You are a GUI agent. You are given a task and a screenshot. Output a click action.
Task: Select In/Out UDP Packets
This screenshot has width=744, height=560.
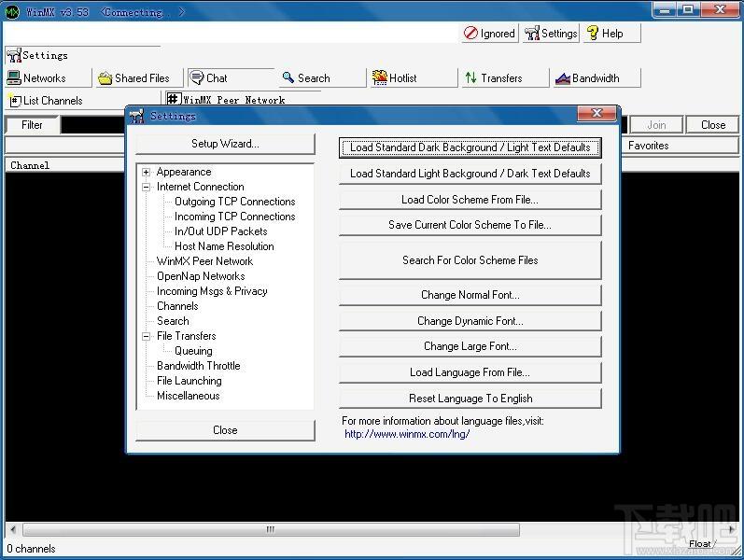[221, 231]
